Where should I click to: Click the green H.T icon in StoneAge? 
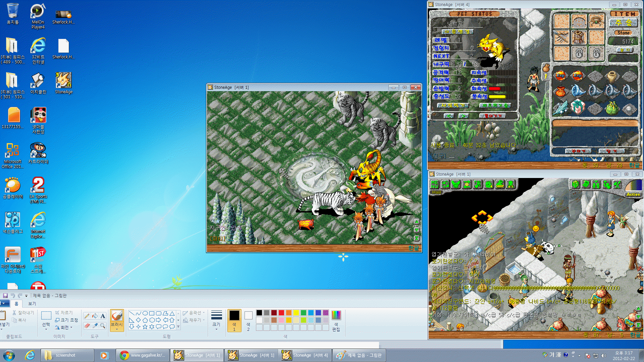coord(511,184)
